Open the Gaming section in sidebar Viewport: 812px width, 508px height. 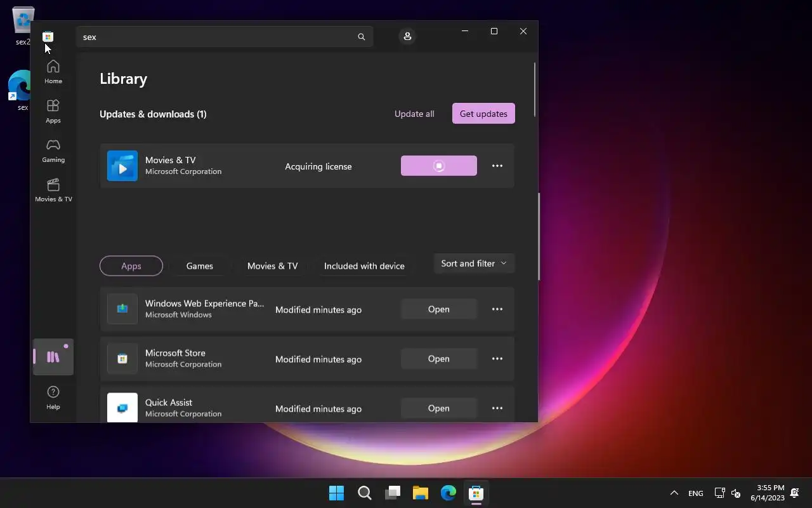coord(53,150)
